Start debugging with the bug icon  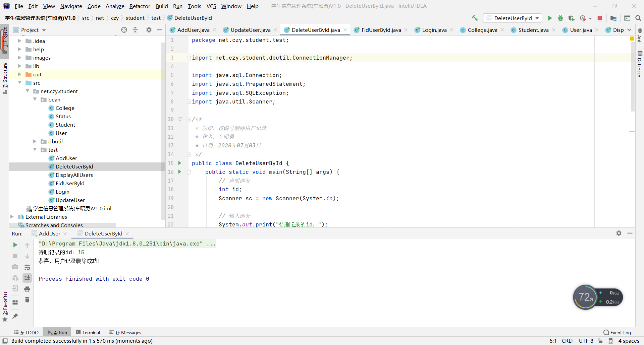point(560,18)
